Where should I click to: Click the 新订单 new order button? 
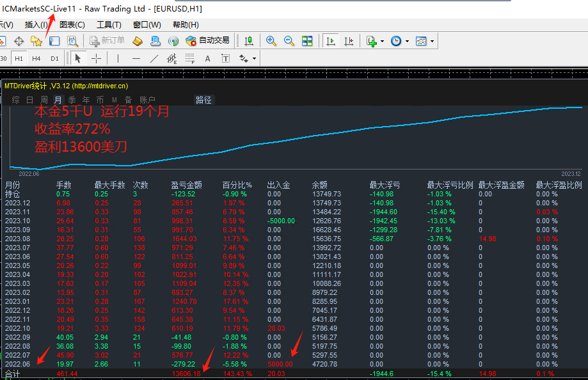(107, 40)
